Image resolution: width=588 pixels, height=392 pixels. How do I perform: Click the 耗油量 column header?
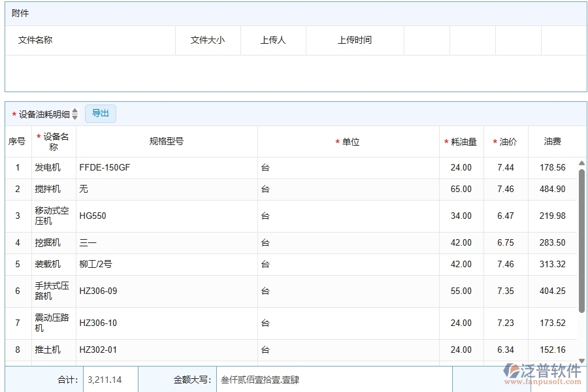pos(463,141)
